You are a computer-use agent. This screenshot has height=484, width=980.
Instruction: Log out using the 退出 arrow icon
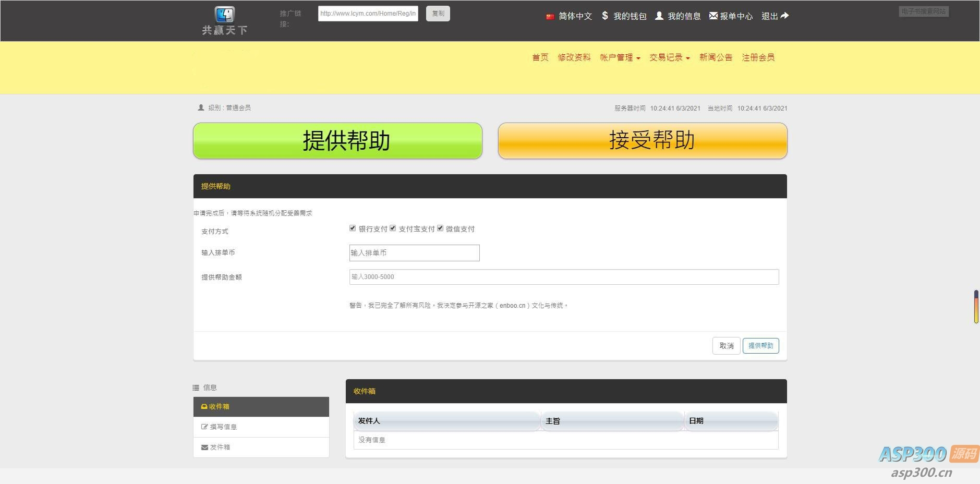pos(784,16)
